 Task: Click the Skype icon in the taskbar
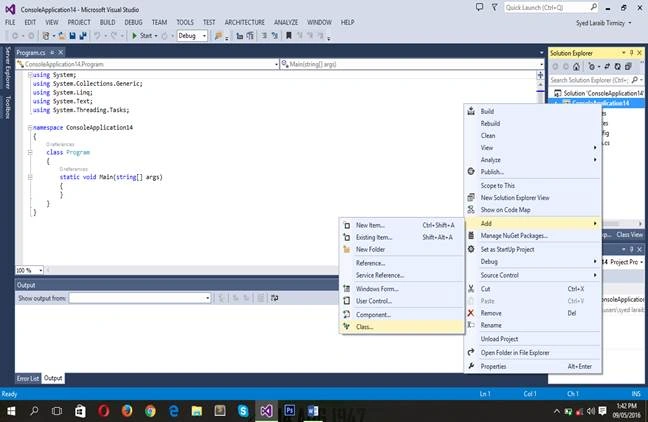pyautogui.click(x=243, y=411)
